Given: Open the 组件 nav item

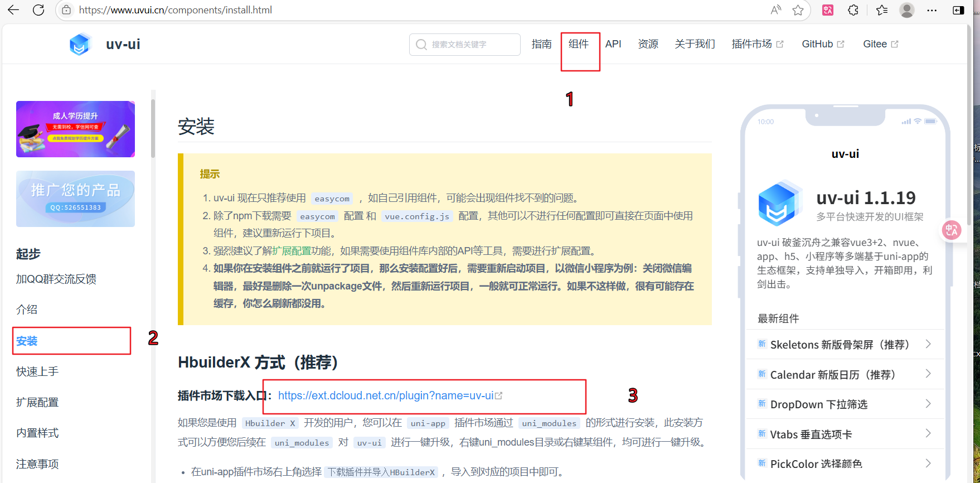Looking at the screenshot, I should (x=579, y=44).
